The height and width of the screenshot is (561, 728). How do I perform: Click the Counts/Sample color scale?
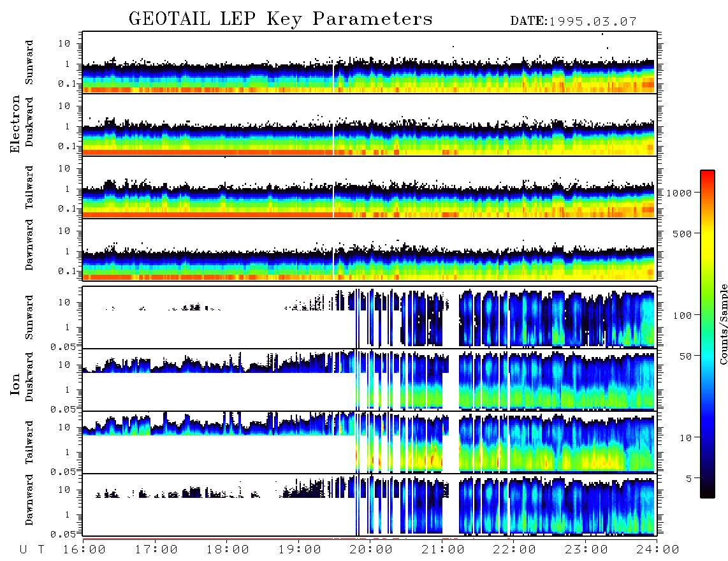click(708, 334)
